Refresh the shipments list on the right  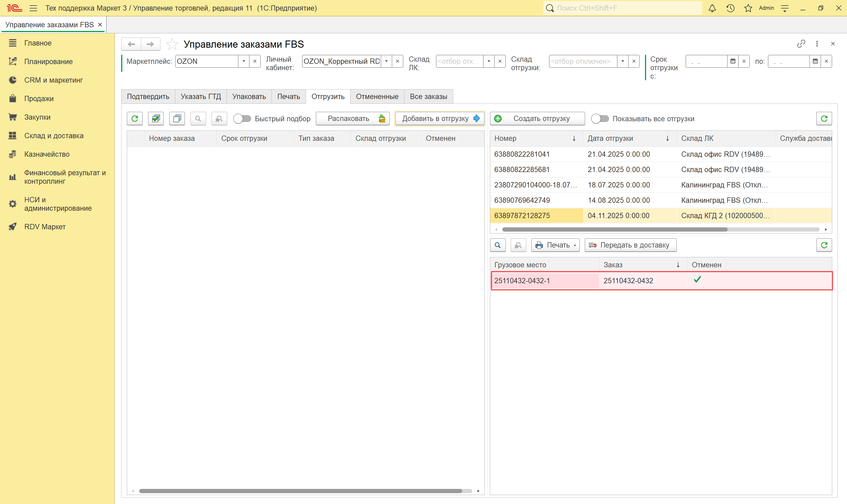click(823, 119)
